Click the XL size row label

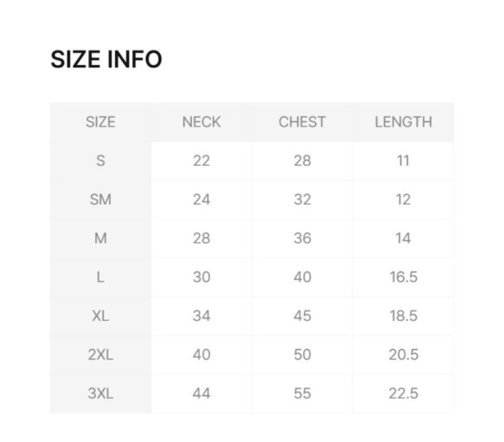coord(101,316)
